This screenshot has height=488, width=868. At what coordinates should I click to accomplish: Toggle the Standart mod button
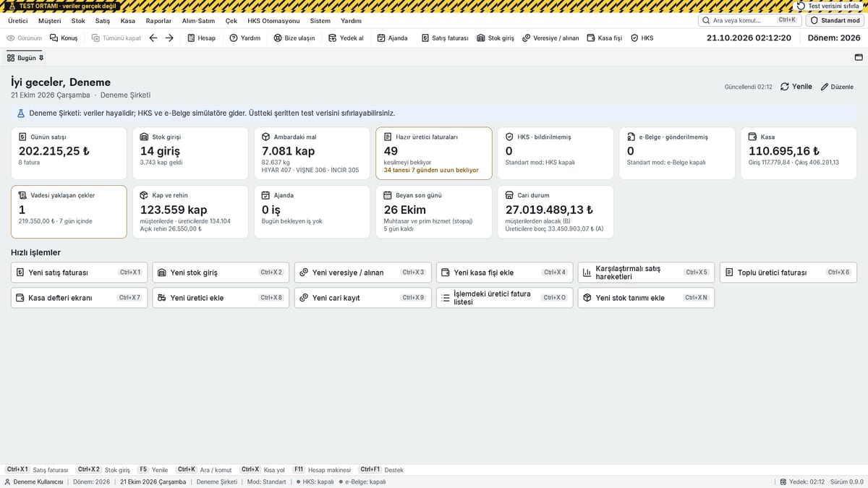point(835,20)
